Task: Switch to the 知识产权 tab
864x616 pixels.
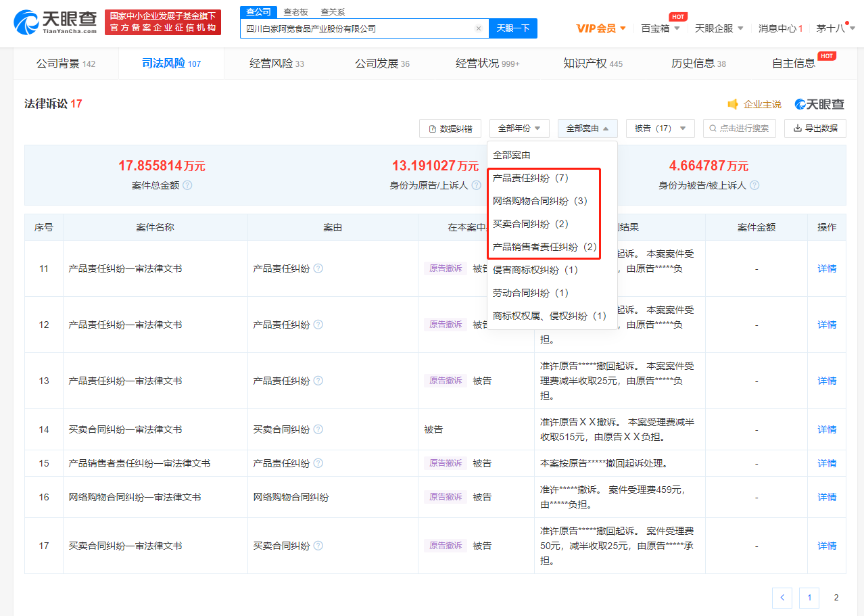Action: (593, 64)
